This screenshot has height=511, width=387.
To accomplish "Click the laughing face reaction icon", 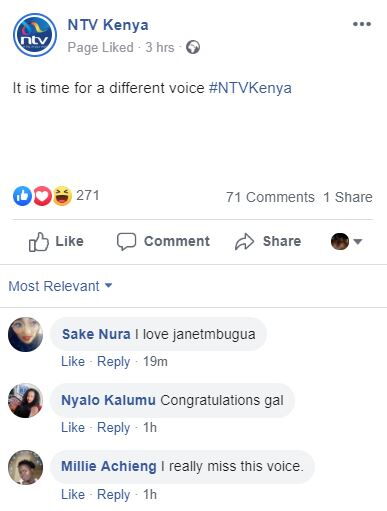I will tap(62, 196).
